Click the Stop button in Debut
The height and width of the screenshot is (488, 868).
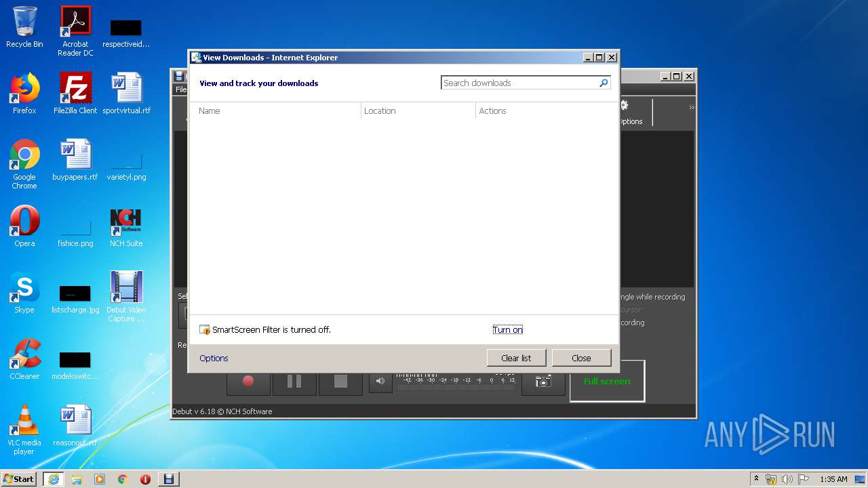[340, 382]
